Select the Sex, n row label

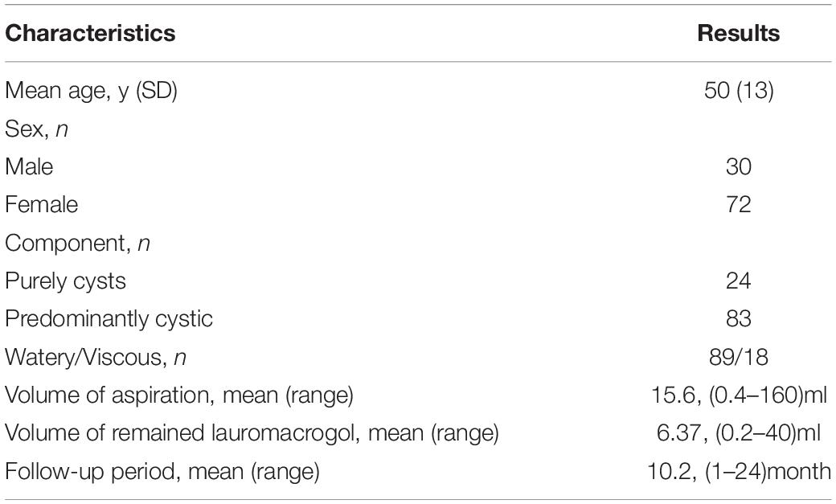click(37, 129)
